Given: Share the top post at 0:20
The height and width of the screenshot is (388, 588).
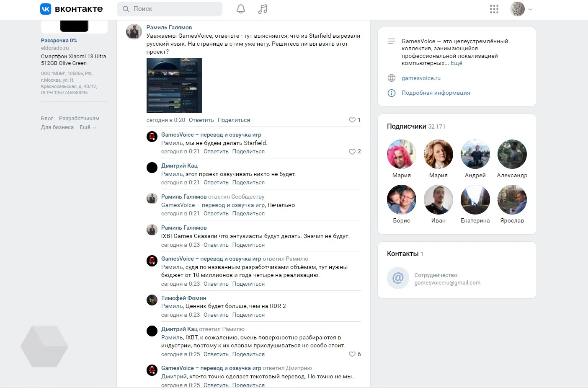Looking at the screenshot, I should (234, 120).
